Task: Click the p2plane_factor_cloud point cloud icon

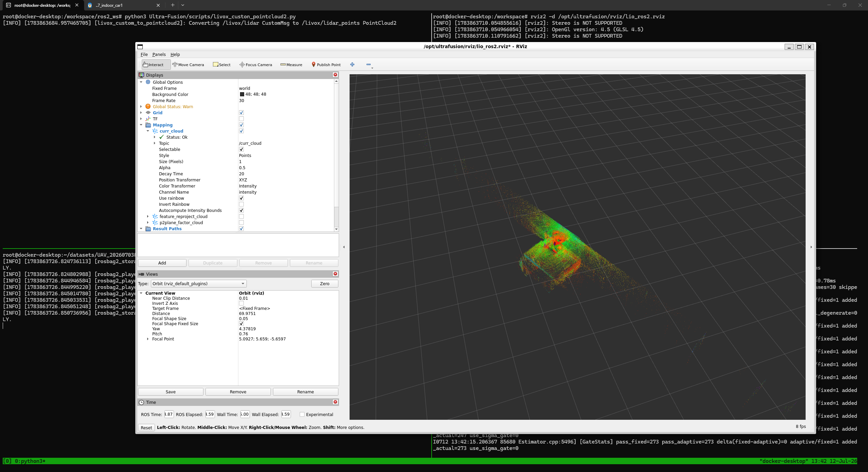Action: coord(155,222)
